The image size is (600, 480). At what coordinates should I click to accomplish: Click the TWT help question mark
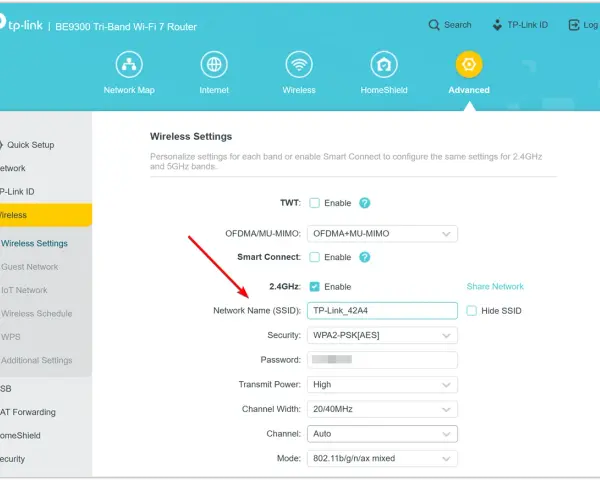tap(364, 203)
